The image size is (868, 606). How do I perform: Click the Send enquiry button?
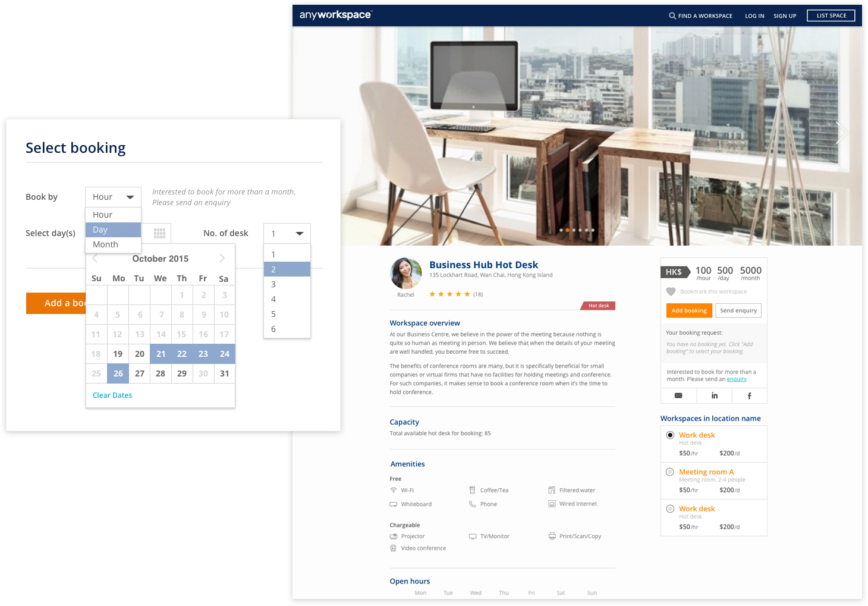[x=738, y=310]
